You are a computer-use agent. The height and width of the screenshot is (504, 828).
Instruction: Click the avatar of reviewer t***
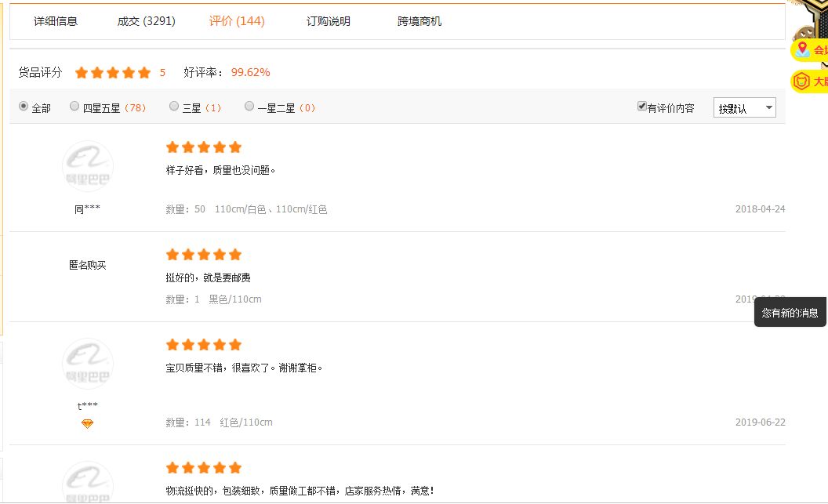[88, 364]
